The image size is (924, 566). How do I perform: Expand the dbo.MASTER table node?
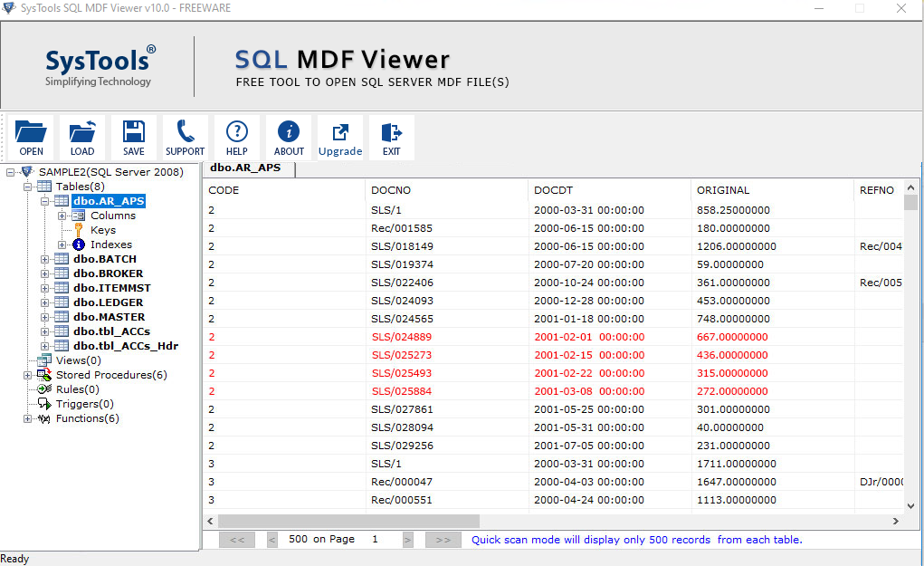point(44,317)
